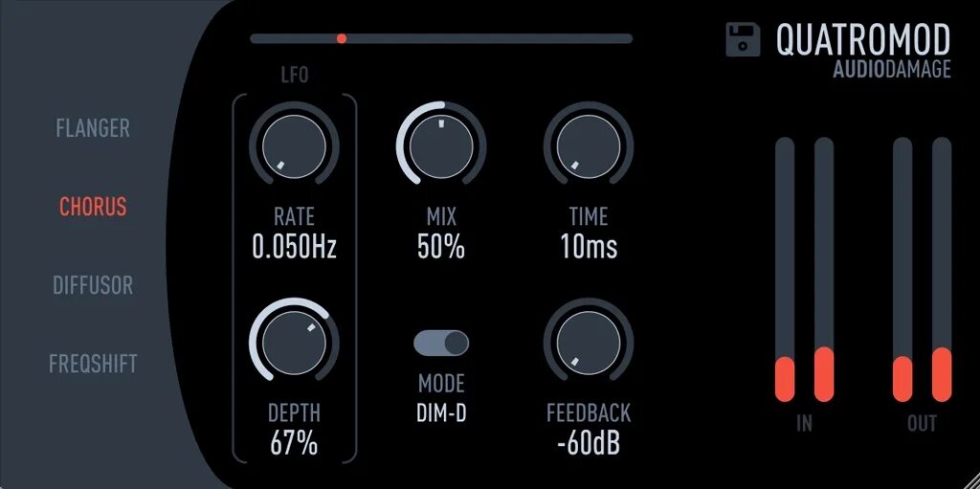Viewport: 980px width, 489px height.
Task: Click the LFO Rate knob
Action: tap(295, 146)
